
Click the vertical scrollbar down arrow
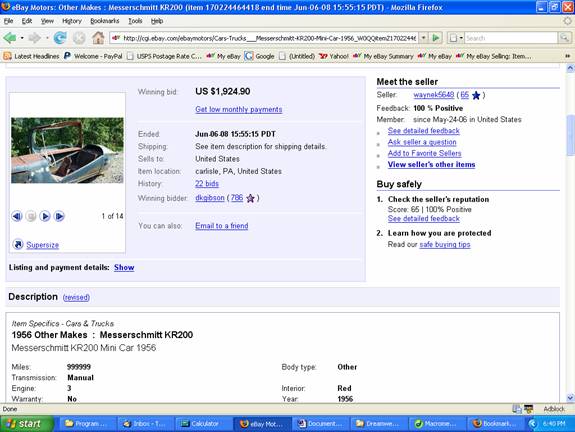tap(570, 398)
